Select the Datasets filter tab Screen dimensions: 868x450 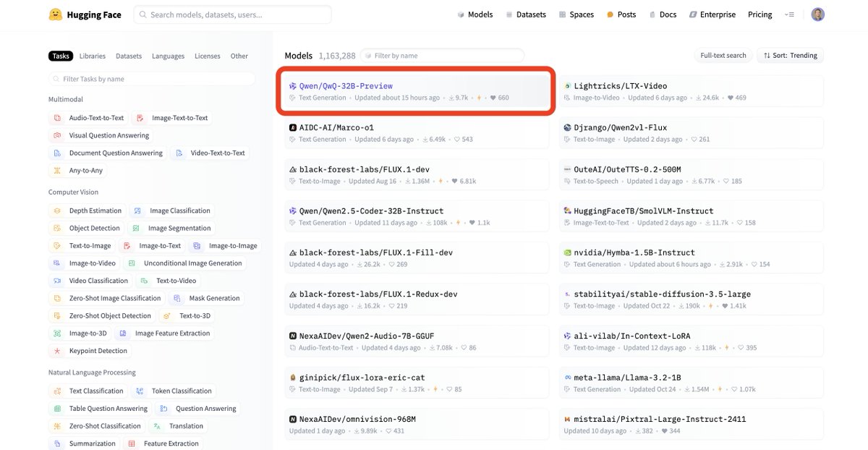coord(129,56)
